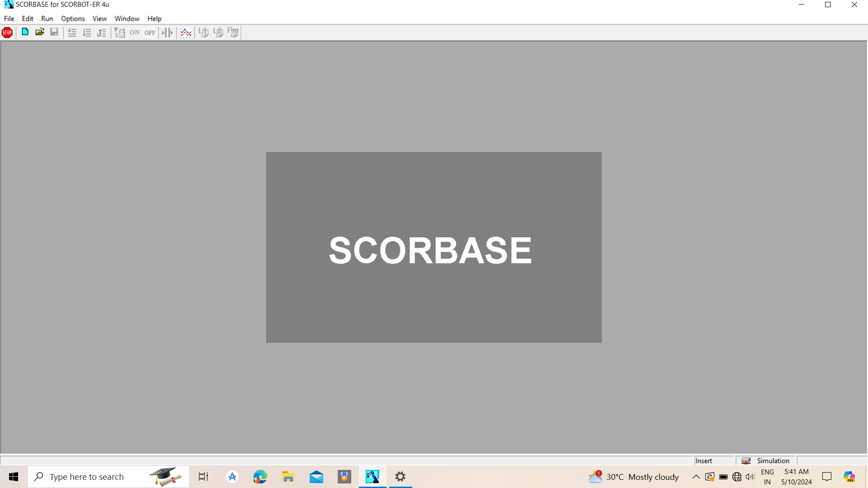Click the blue circular A app in taskbar
The image size is (868, 488).
tap(232, 477)
